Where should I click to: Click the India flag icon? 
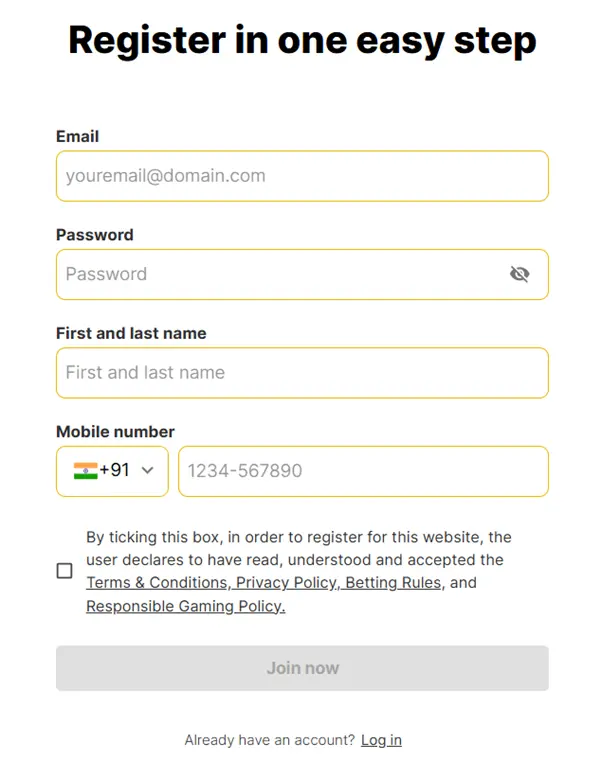click(85, 470)
